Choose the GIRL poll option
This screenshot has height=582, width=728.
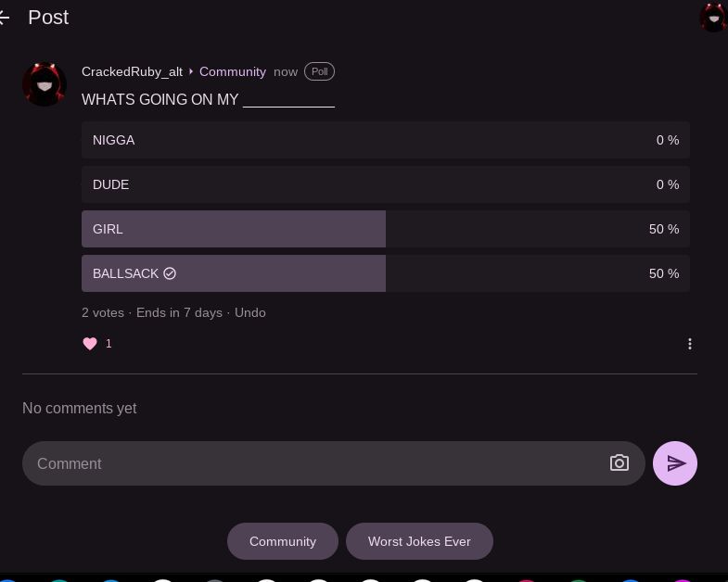pos(385,229)
